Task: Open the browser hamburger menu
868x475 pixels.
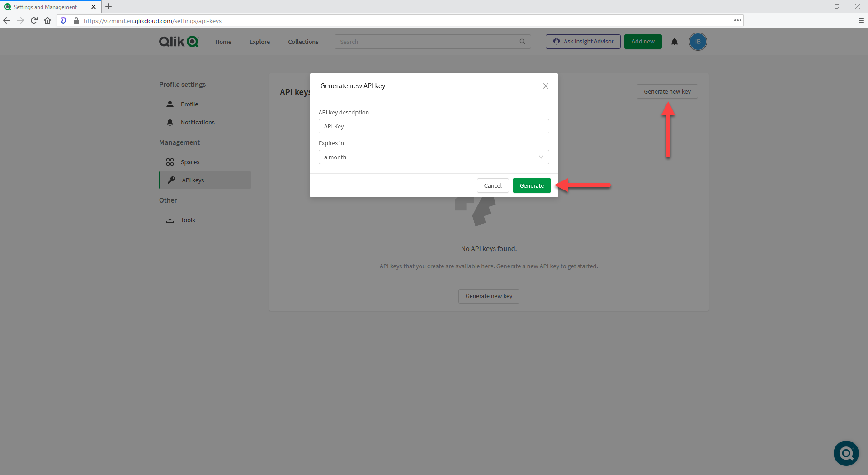Action: click(861, 20)
